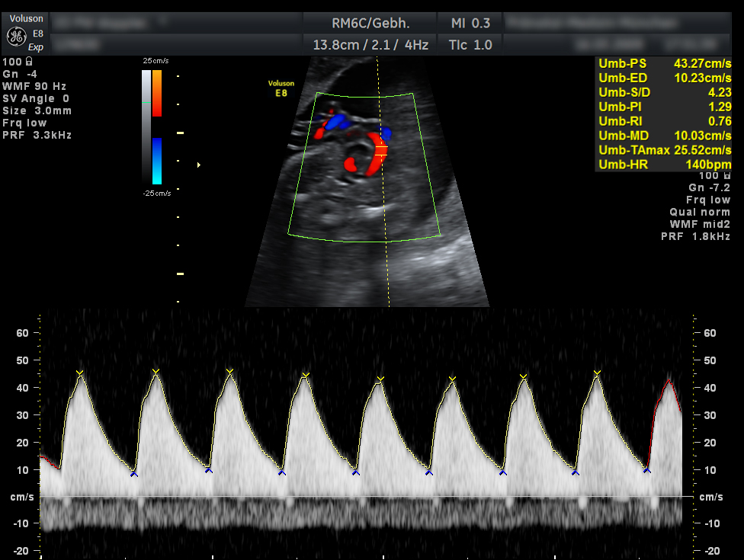The image size is (744, 560).
Task: Click the WMF 90 Hz setting
Action: pyautogui.click(x=35, y=86)
